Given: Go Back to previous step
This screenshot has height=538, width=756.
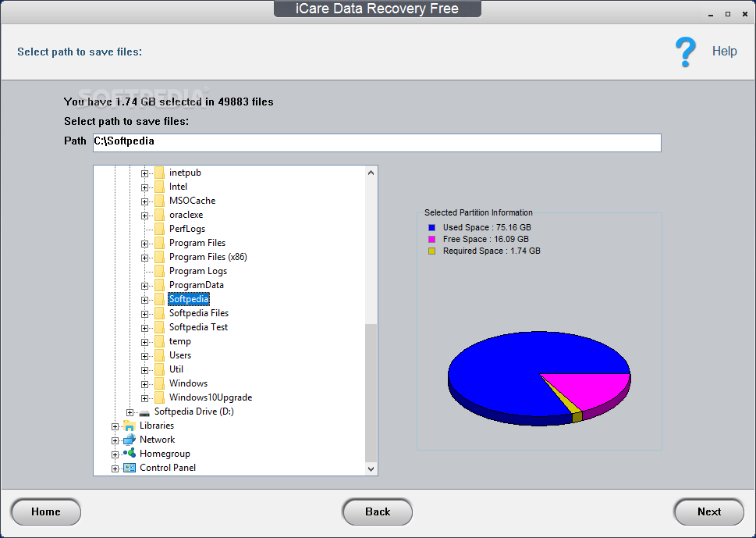Looking at the screenshot, I should (x=378, y=512).
